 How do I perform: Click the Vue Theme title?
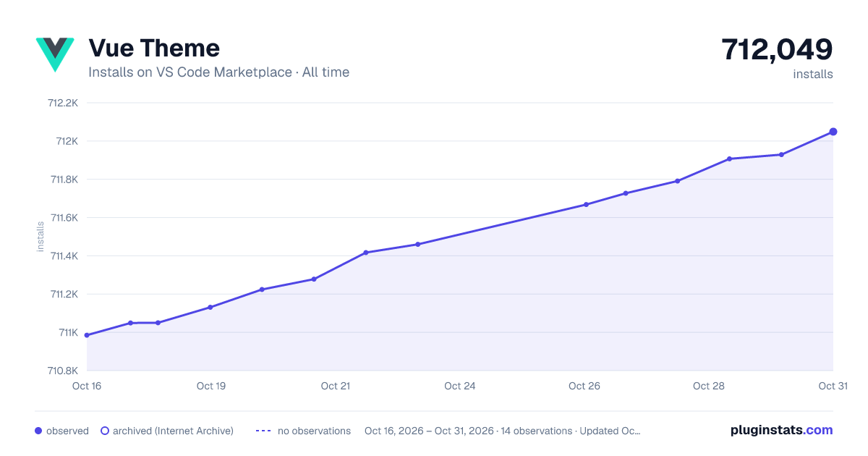pos(154,48)
